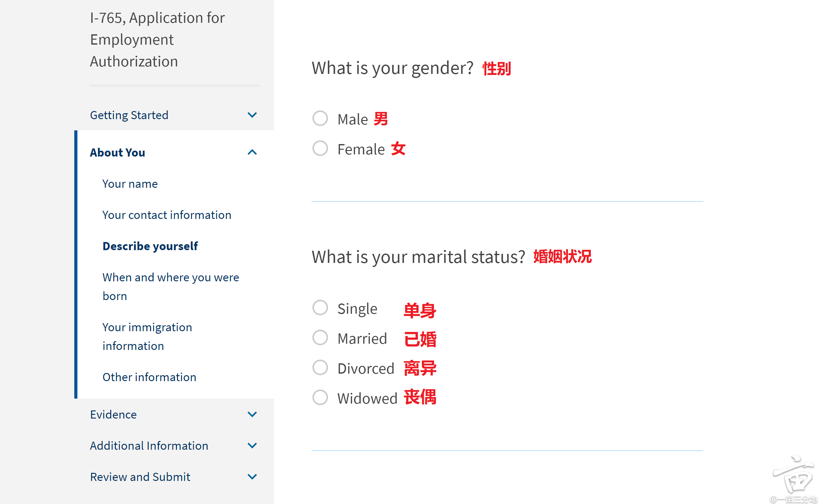This screenshot has height=504, width=819.
Task: Choose Married marital status
Action: tap(320, 338)
